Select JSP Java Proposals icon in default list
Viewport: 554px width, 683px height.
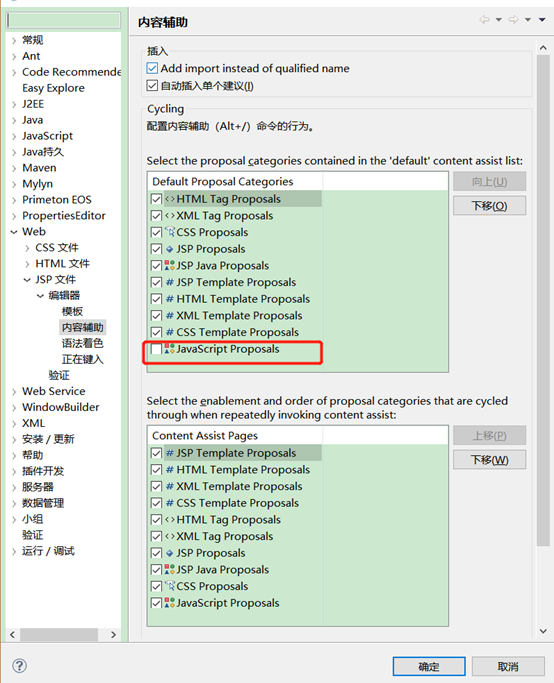pyautogui.click(x=170, y=265)
